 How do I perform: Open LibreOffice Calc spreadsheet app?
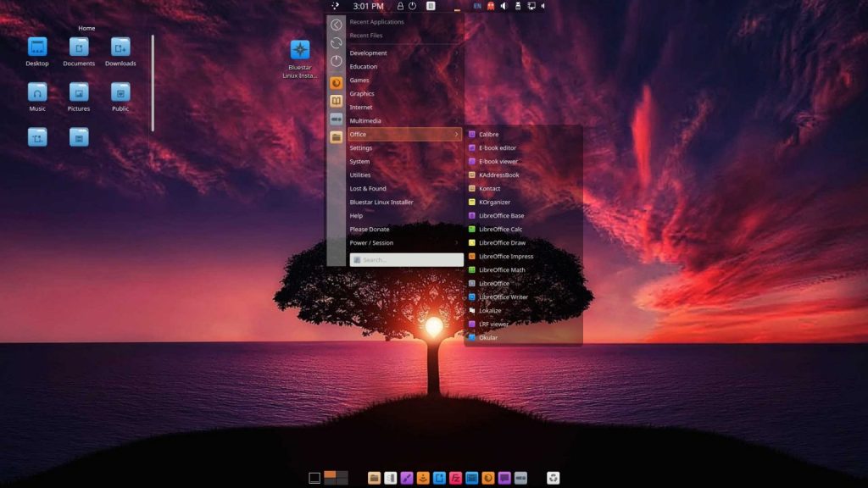[x=500, y=230]
